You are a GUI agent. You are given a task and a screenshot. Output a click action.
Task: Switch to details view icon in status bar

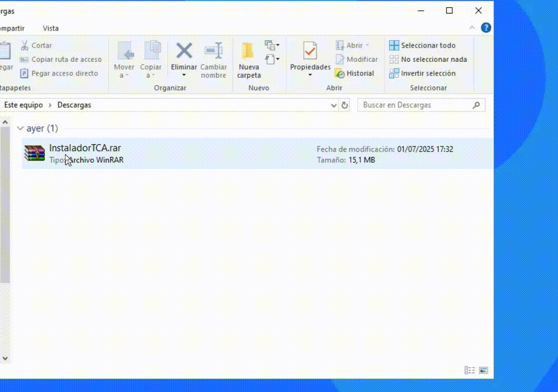coord(469,370)
